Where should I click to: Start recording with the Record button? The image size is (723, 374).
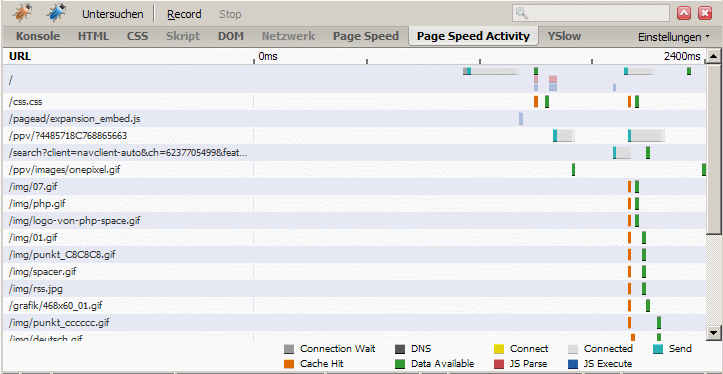[x=184, y=14]
